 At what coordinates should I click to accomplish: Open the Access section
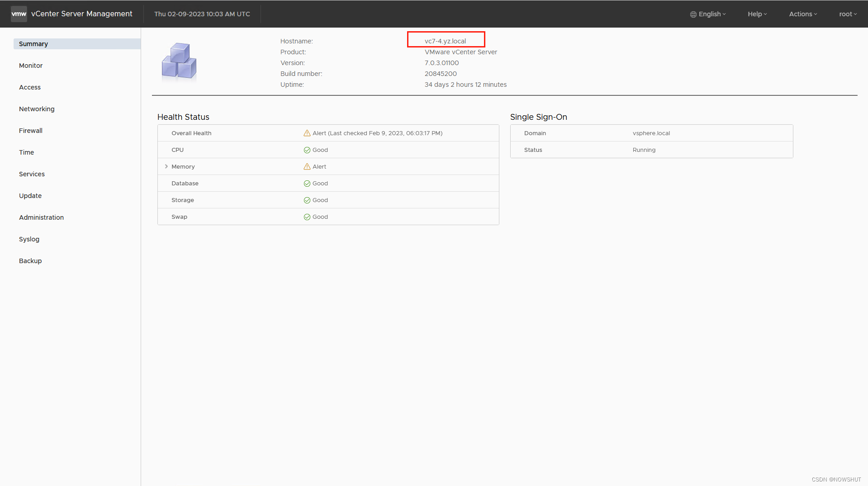click(x=30, y=87)
